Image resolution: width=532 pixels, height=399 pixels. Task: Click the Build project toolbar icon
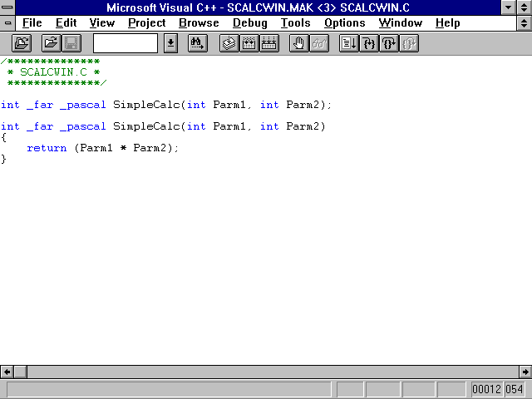249,43
